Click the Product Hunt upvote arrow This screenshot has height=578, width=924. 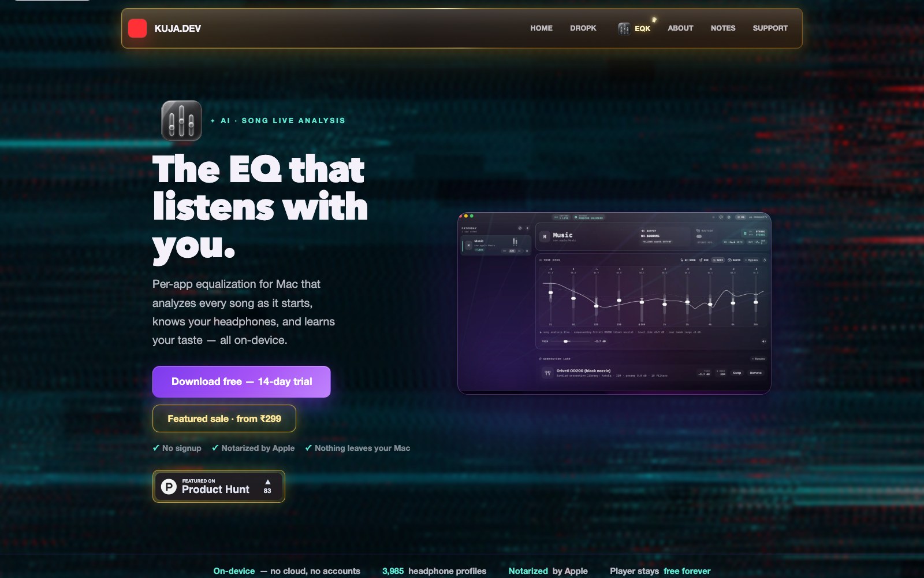[x=267, y=481]
